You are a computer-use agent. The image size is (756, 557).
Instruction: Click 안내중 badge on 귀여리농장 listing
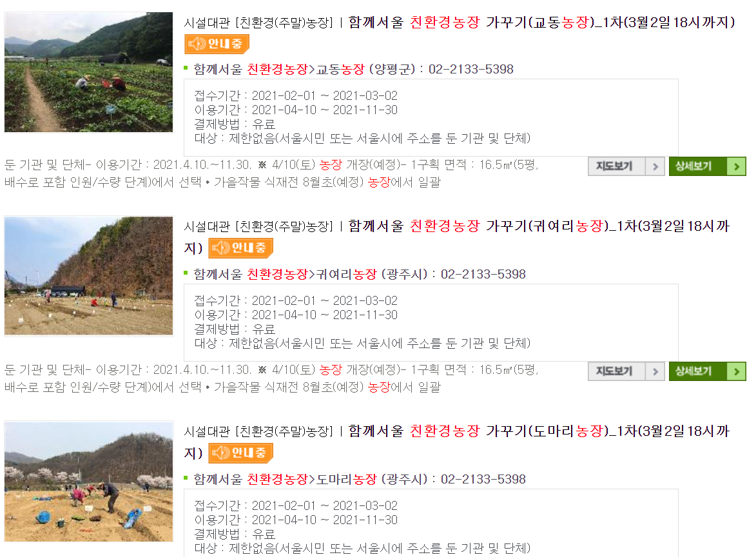[x=240, y=248]
